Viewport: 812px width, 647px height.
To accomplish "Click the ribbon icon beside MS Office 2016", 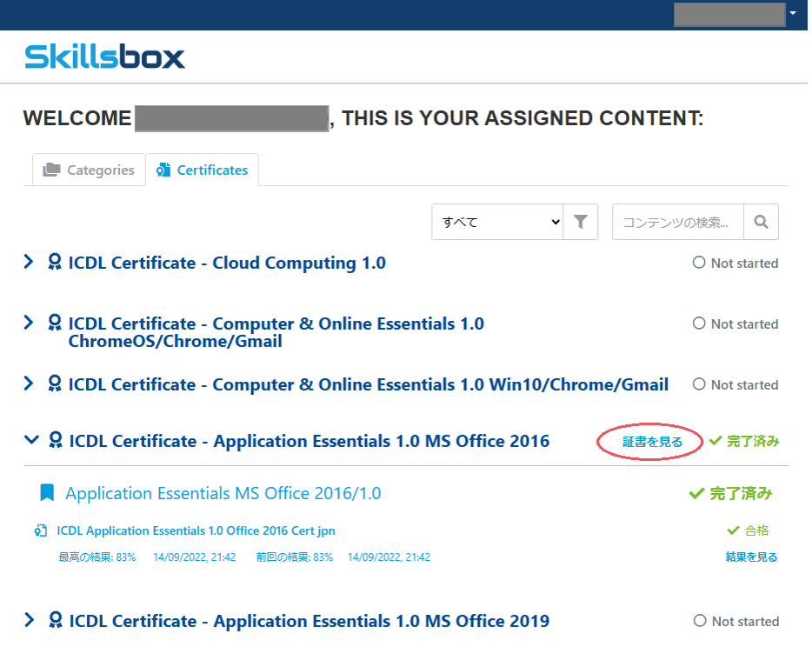I will point(56,440).
